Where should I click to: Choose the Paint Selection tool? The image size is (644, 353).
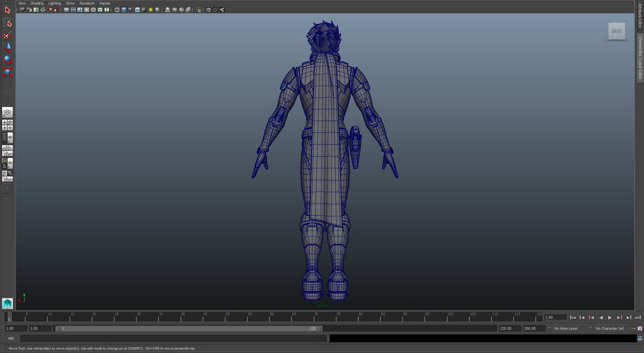[8, 35]
